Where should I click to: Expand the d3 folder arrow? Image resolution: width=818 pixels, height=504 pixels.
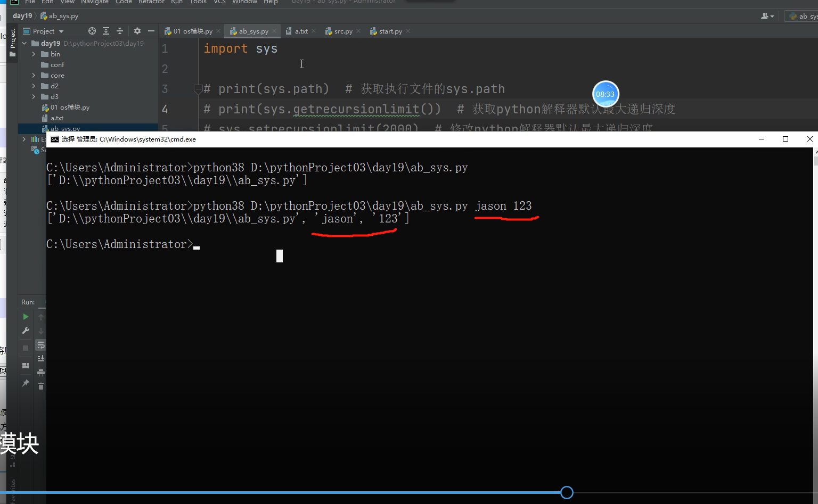34,96
